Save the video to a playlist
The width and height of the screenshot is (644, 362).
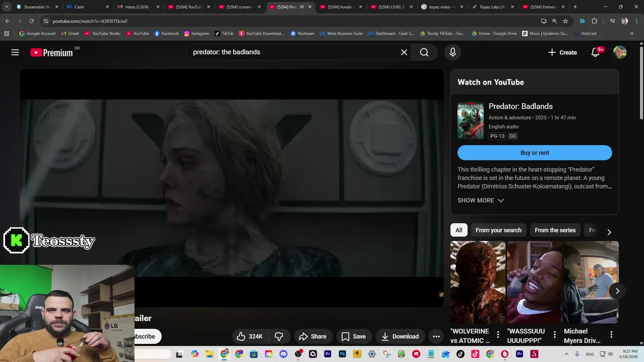pos(353,336)
